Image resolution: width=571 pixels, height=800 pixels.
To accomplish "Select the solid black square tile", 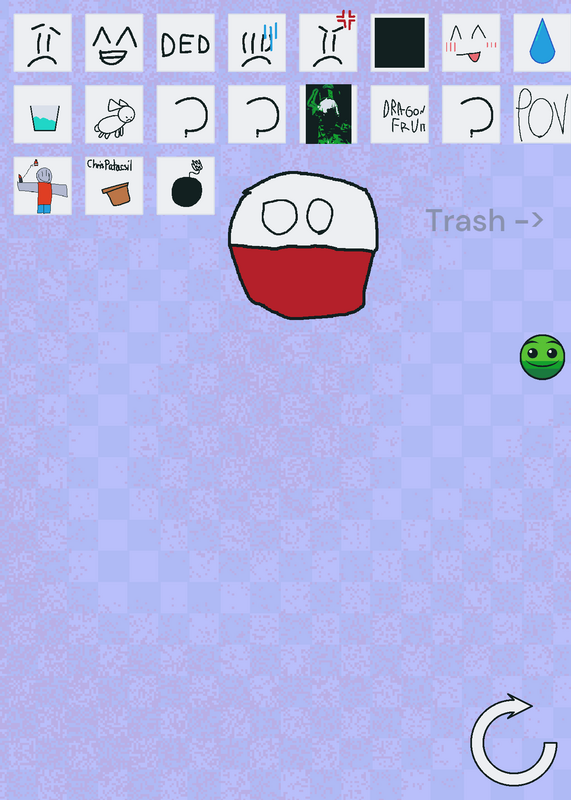I will (400, 43).
